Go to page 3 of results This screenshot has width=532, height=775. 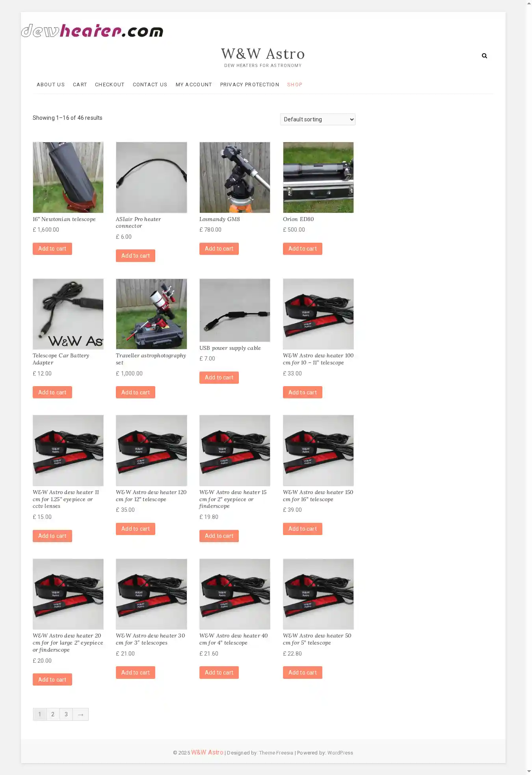point(66,714)
